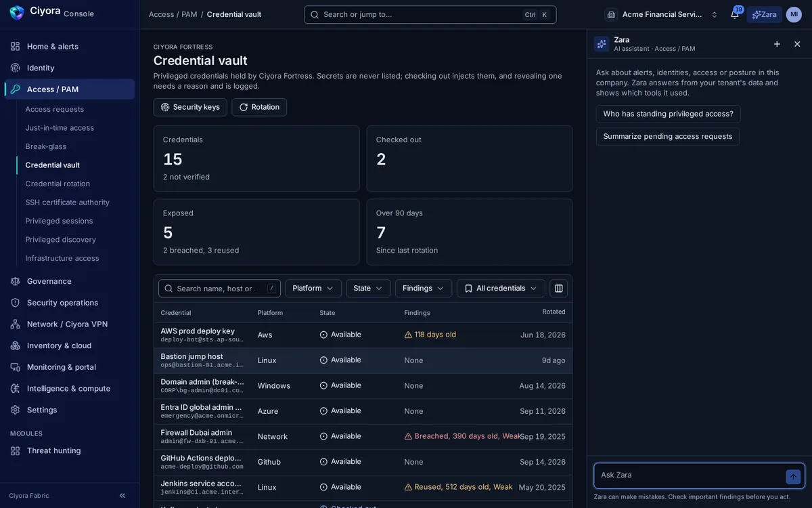Viewport: 812px width, 508px height.
Task: Close the Zara assistant panel
Action: 797,44
